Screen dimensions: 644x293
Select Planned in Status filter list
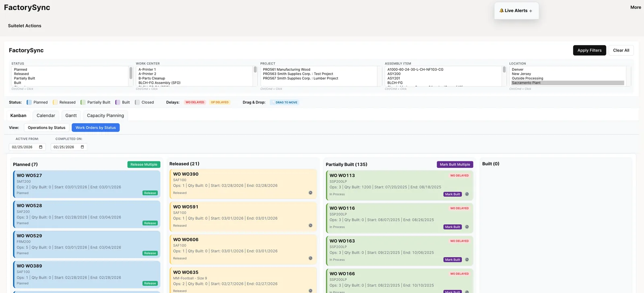[70, 70]
